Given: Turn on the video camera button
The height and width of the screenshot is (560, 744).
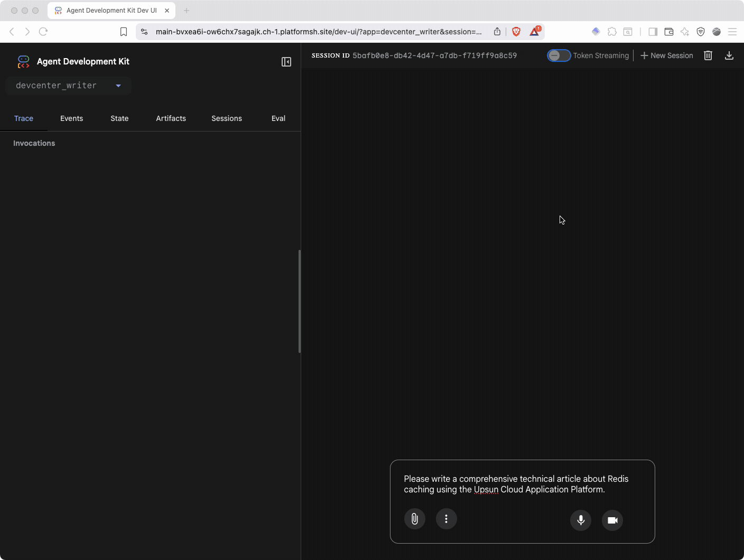Looking at the screenshot, I should 612,520.
